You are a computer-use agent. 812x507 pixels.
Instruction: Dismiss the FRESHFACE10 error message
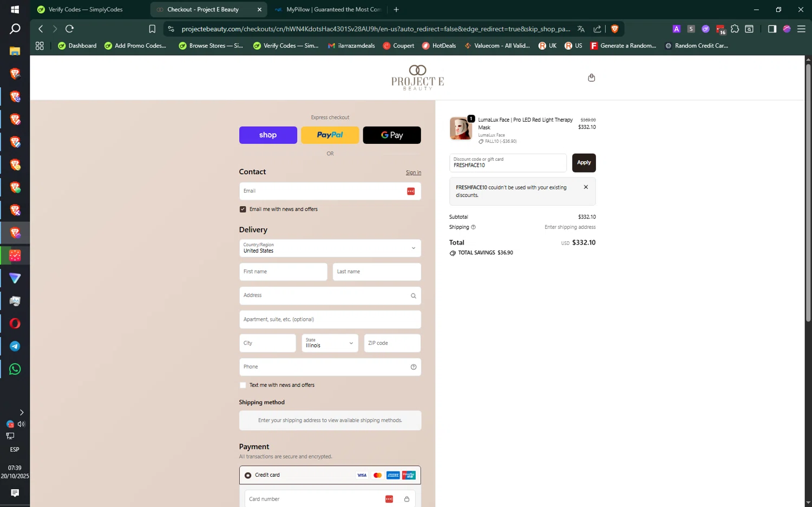click(586, 187)
